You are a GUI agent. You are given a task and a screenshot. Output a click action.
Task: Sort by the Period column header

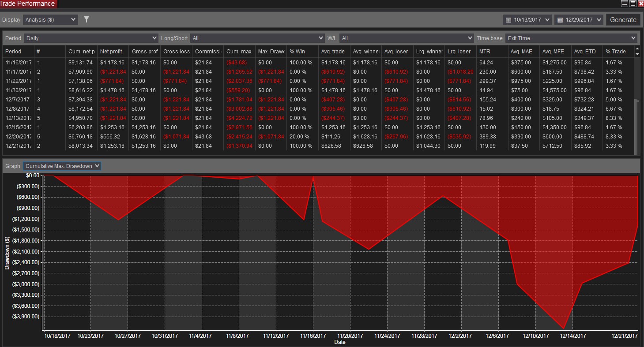[18, 52]
